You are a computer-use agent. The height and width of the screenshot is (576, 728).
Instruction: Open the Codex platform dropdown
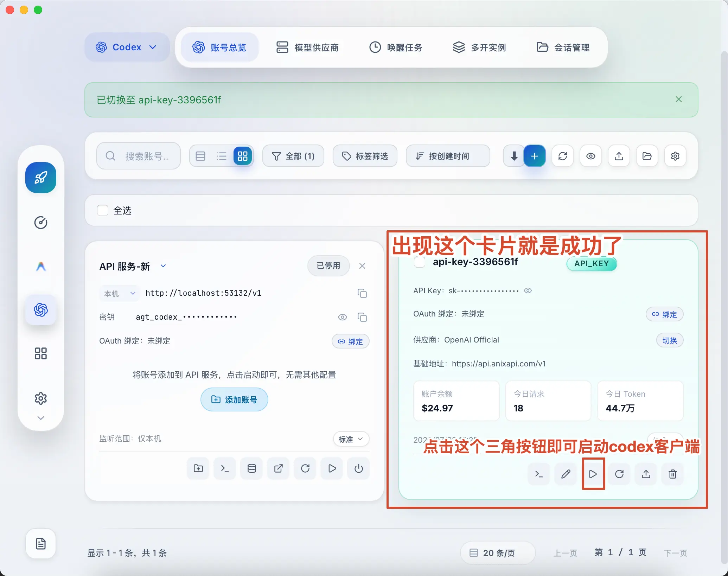point(127,47)
